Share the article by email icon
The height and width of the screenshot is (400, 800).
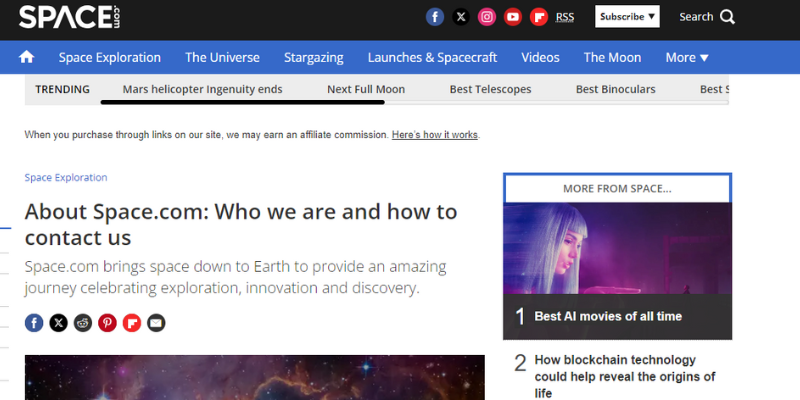pos(156,323)
